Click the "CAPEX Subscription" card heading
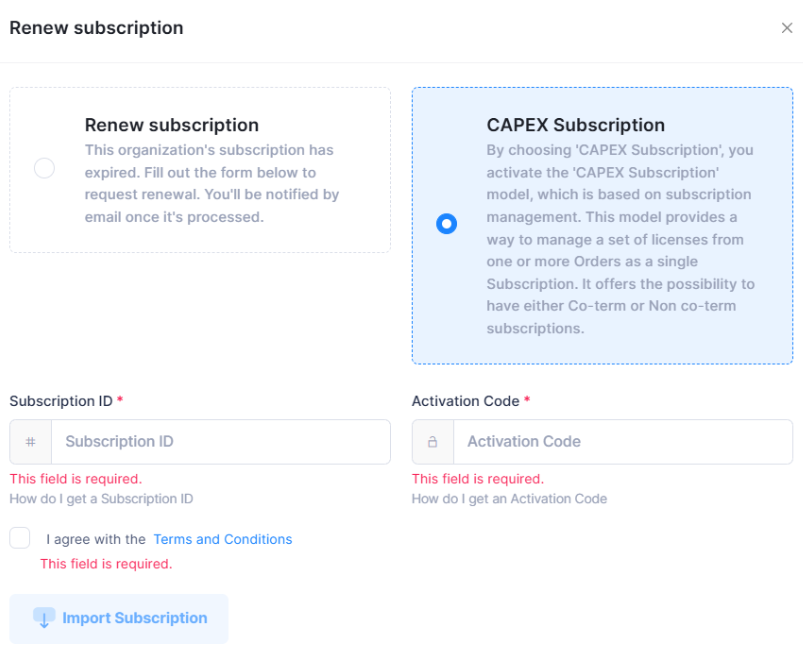The image size is (803, 659). click(x=575, y=125)
